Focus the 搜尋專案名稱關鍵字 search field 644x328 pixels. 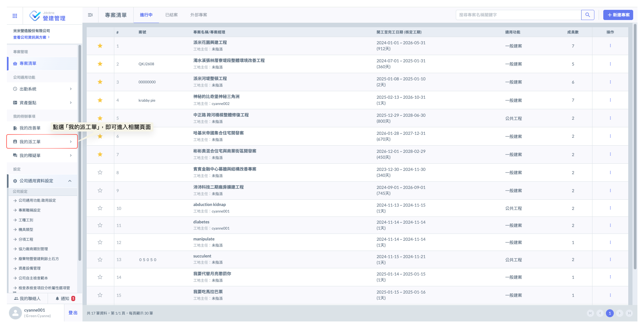coord(518,15)
